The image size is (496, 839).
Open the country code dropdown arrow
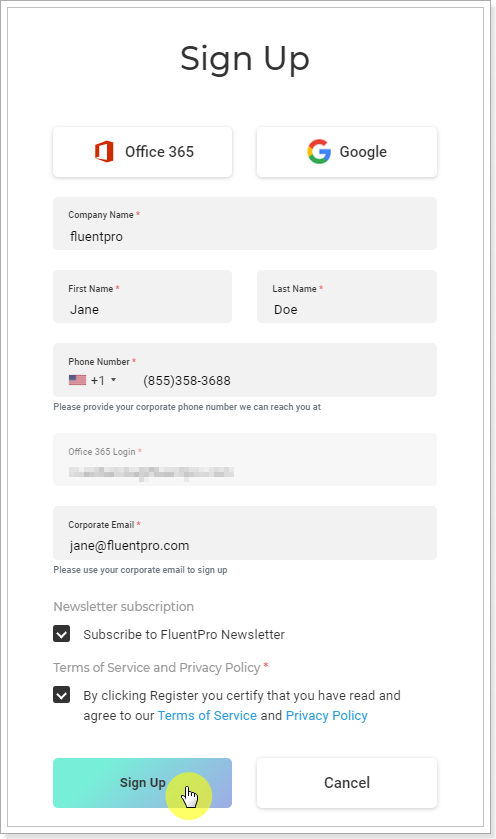113,380
